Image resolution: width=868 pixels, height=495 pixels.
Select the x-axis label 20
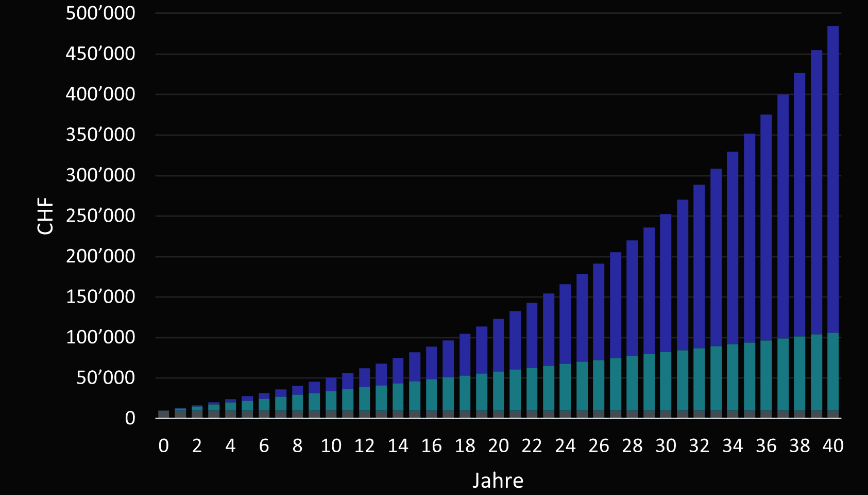[x=498, y=446]
